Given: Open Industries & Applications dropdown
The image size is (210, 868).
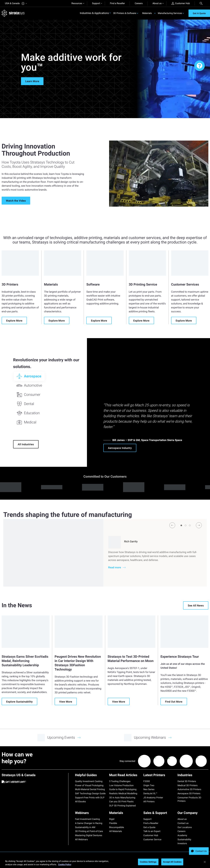Looking at the screenshot, I should click(95, 13).
